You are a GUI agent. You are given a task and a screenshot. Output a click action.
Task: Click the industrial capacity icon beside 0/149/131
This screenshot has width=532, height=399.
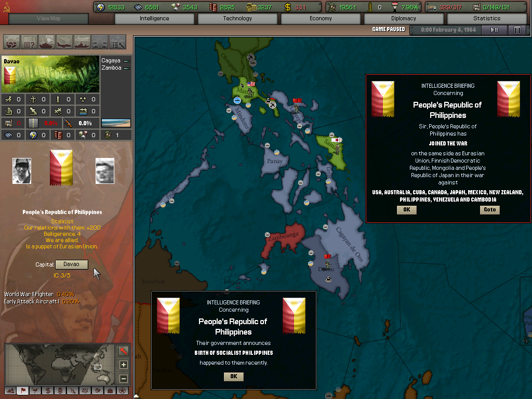pyautogui.click(x=476, y=7)
